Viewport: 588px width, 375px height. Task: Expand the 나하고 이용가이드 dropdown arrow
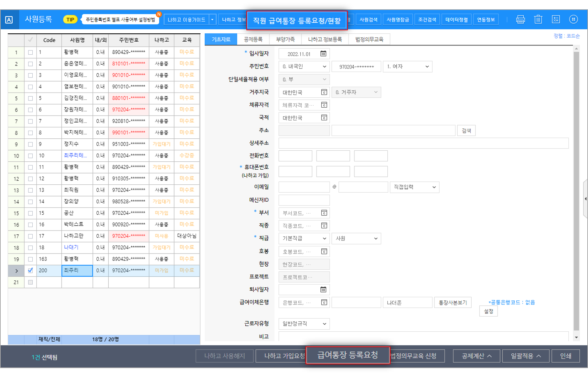pos(212,20)
